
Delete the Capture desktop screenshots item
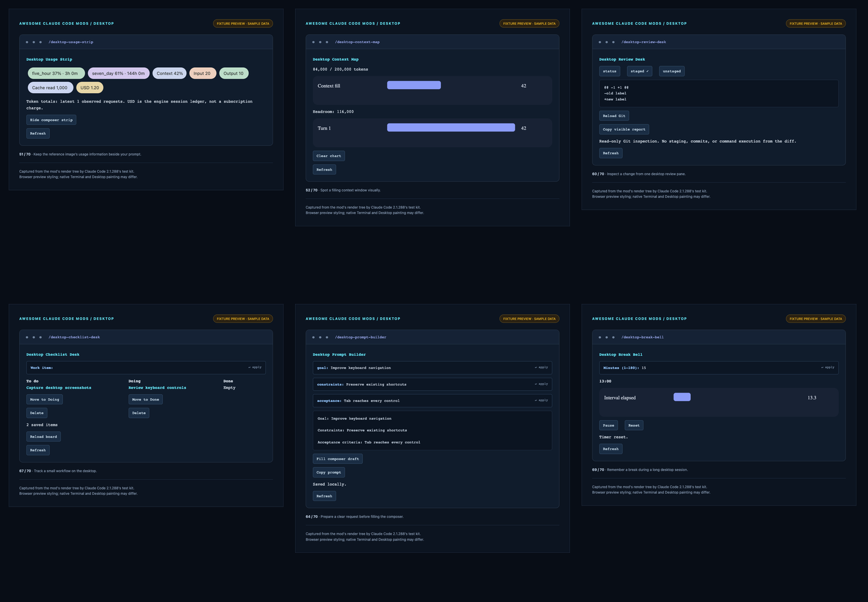pyautogui.click(x=37, y=413)
